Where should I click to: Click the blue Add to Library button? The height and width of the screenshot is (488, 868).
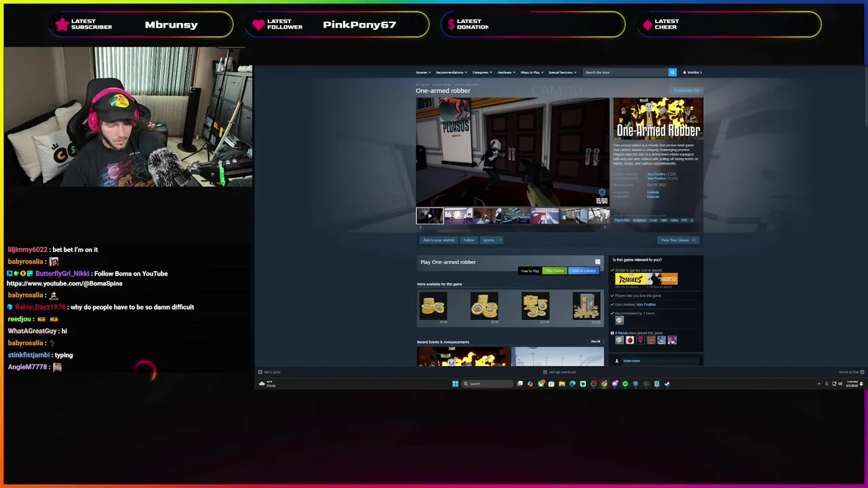[583, 270]
